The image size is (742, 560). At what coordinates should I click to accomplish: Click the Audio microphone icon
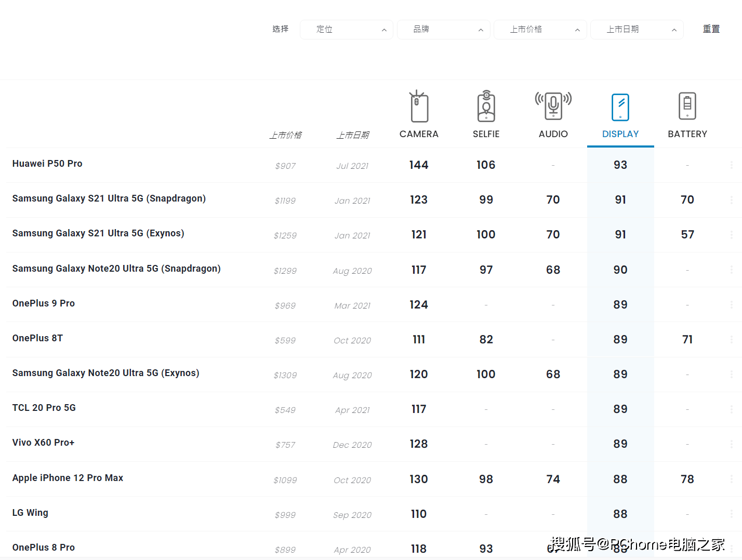[x=553, y=106]
